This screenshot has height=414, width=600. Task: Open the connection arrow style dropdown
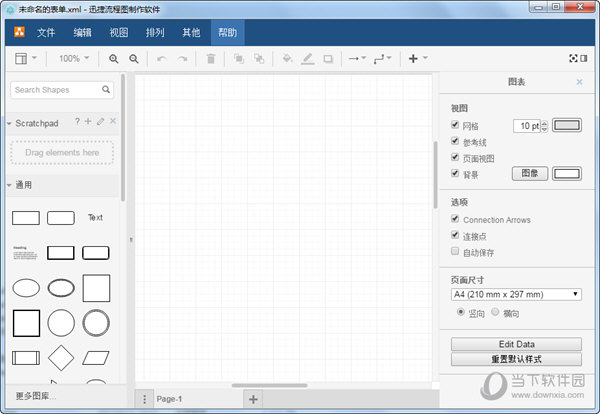357,59
